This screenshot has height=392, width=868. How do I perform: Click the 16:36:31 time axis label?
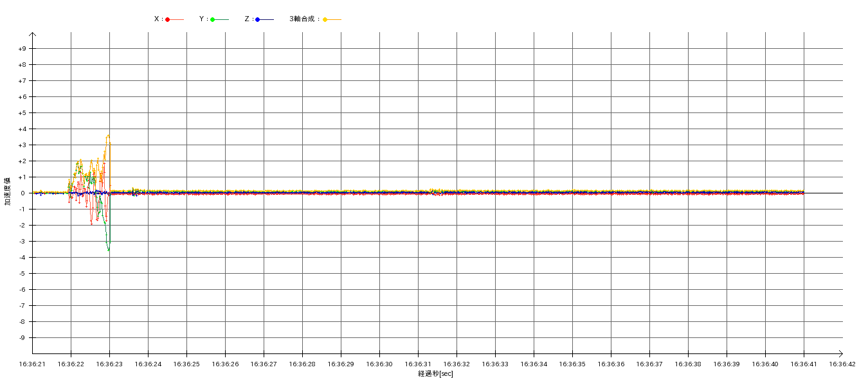click(418, 364)
